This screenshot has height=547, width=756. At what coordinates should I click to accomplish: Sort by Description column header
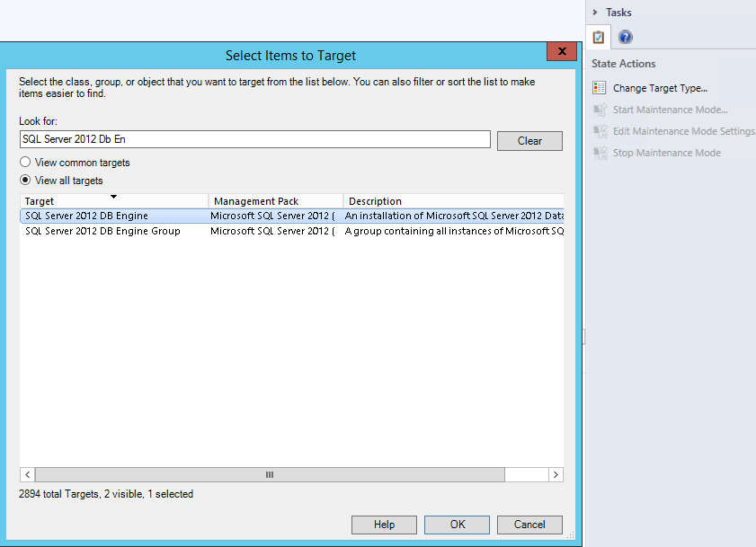[x=454, y=201]
